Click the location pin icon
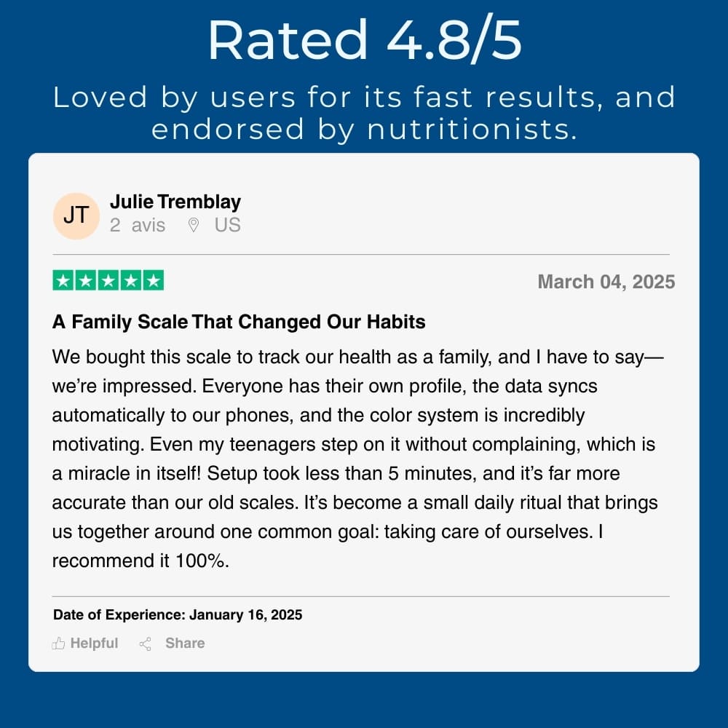The width and height of the screenshot is (728, 728). [193, 226]
